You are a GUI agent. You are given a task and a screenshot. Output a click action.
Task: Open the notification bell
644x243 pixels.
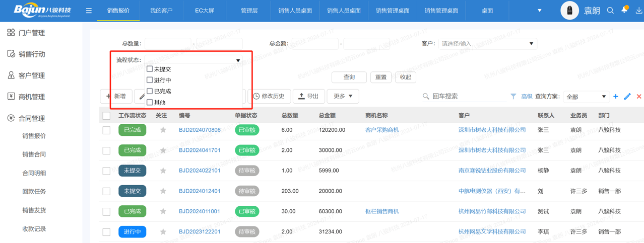tap(624, 10)
